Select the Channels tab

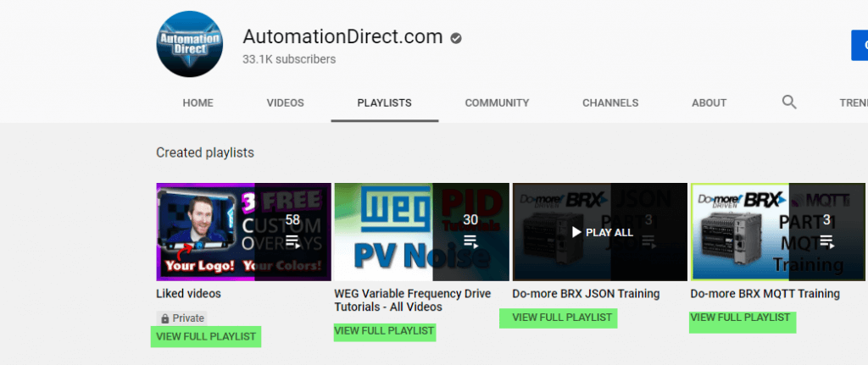[610, 103]
